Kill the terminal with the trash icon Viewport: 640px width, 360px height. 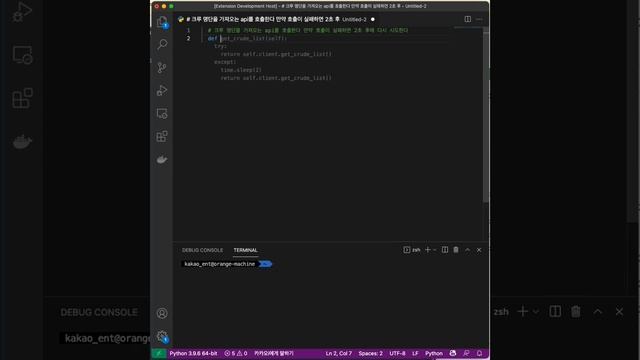coord(456,250)
